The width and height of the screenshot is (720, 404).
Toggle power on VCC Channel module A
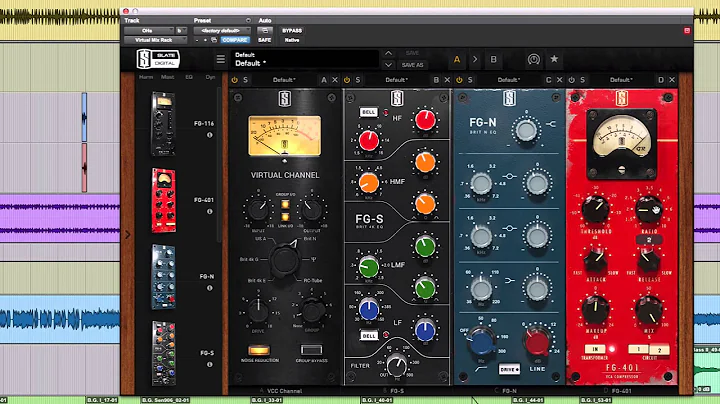pyautogui.click(x=235, y=80)
